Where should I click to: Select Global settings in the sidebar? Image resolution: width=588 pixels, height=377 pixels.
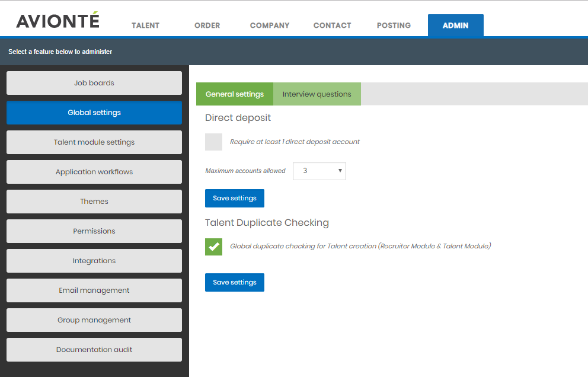click(94, 113)
